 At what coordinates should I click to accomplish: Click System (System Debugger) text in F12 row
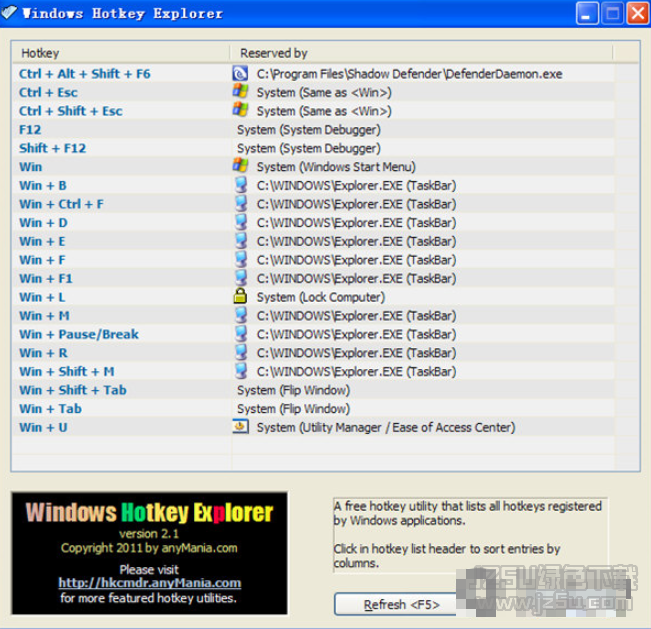pyautogui.click(x=308, y=130)
